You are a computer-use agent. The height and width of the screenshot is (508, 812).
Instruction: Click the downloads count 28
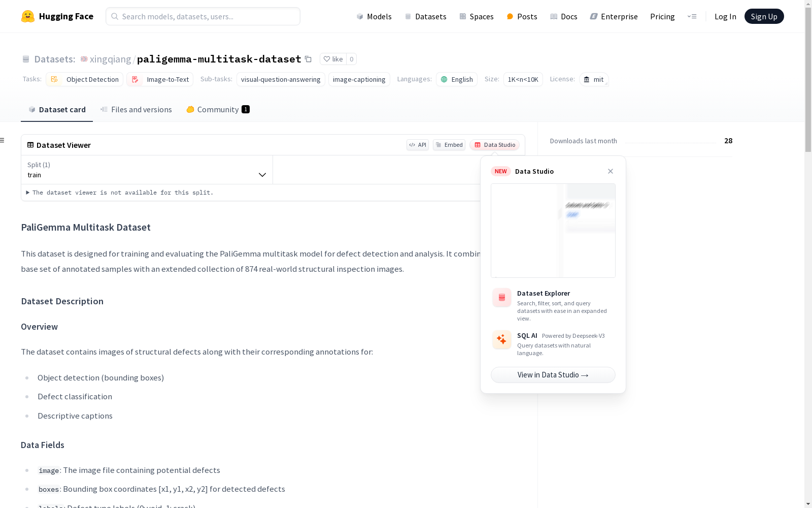728,141
